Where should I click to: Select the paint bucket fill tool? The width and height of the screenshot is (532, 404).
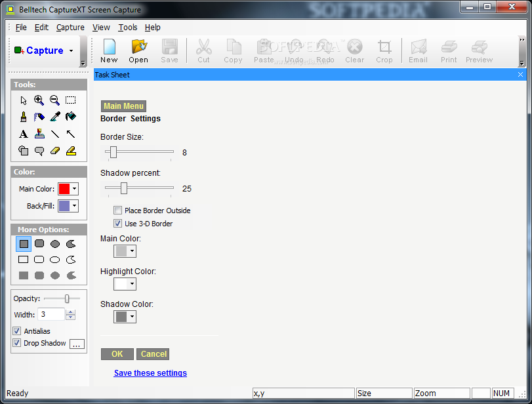coord(71,117)
